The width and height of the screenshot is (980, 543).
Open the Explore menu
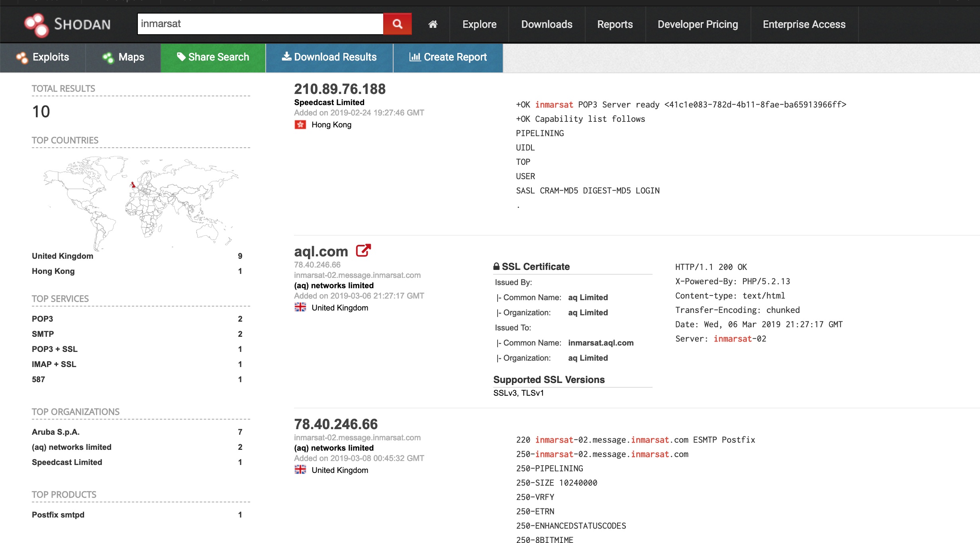tap(479, 24)
